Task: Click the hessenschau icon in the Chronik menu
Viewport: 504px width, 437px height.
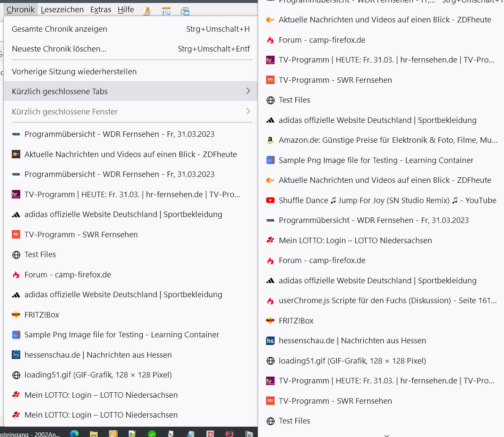Action: (16, 355)
